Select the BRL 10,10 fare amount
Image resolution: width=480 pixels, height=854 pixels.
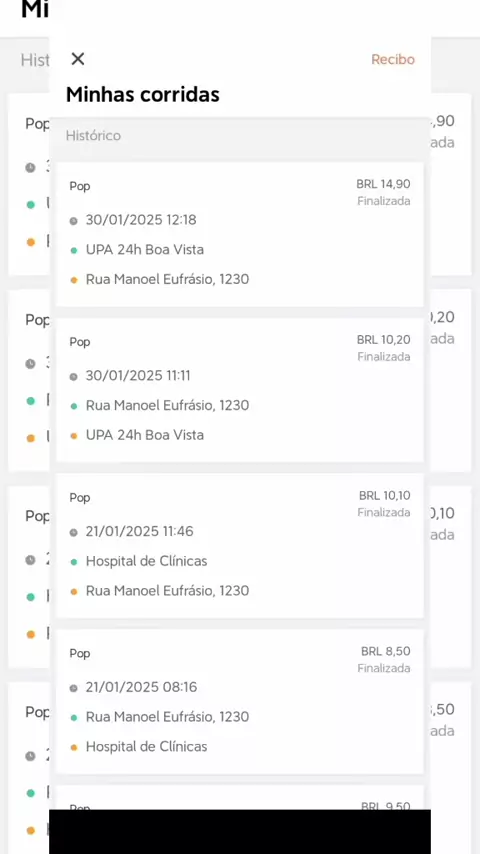(x=385, y=496)
